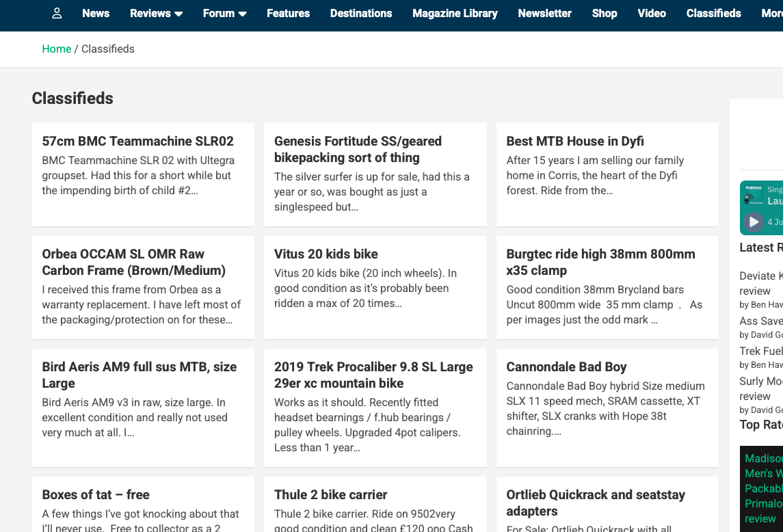Open the News menu item
783x532 pixels.
pos(96,13)
